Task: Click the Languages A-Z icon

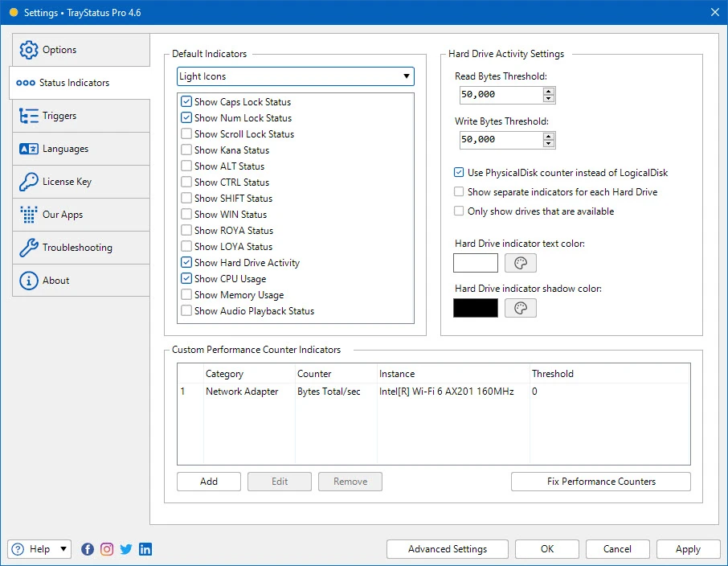Action: pos(28,149)
